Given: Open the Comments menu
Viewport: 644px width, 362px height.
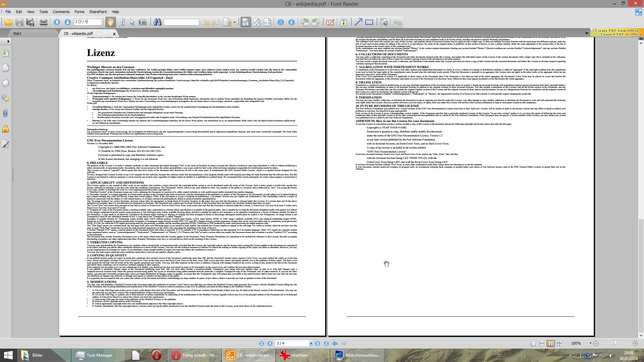Looking at the screenshot, I should click(61, 12).
